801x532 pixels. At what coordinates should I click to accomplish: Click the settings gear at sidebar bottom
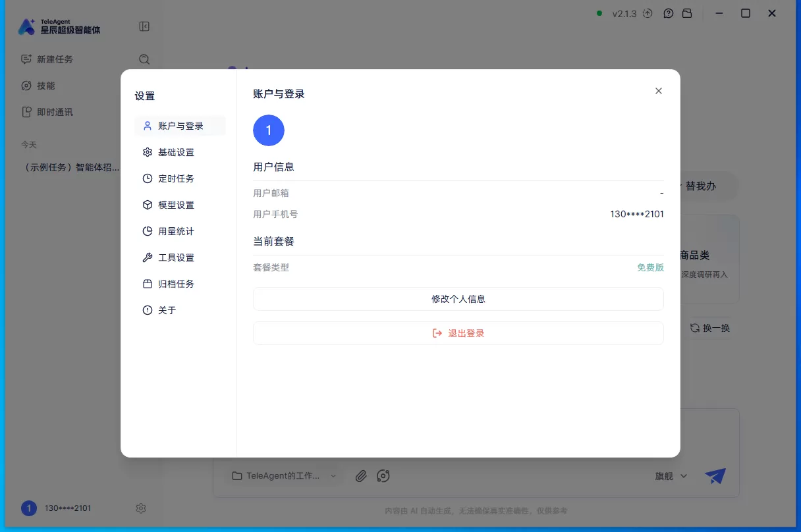(140, 508)
